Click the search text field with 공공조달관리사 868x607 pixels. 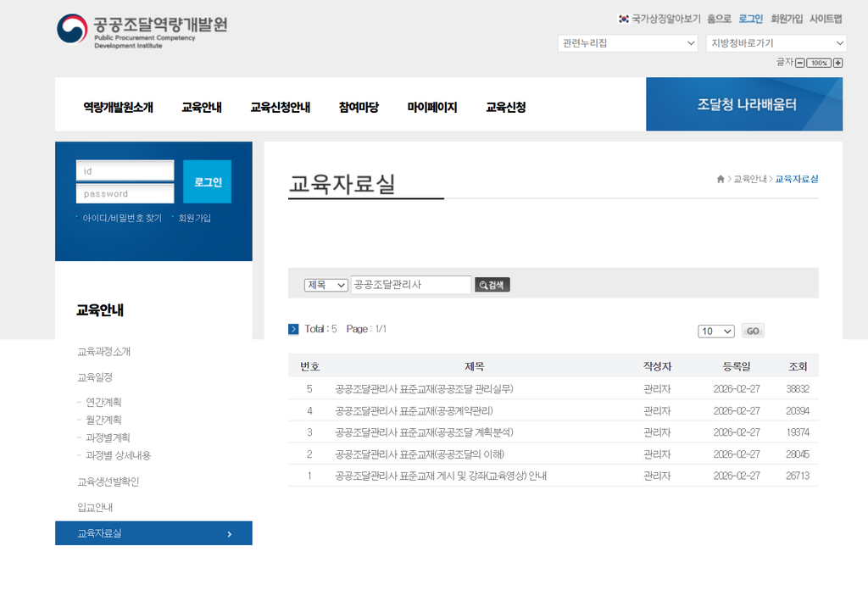411,285
